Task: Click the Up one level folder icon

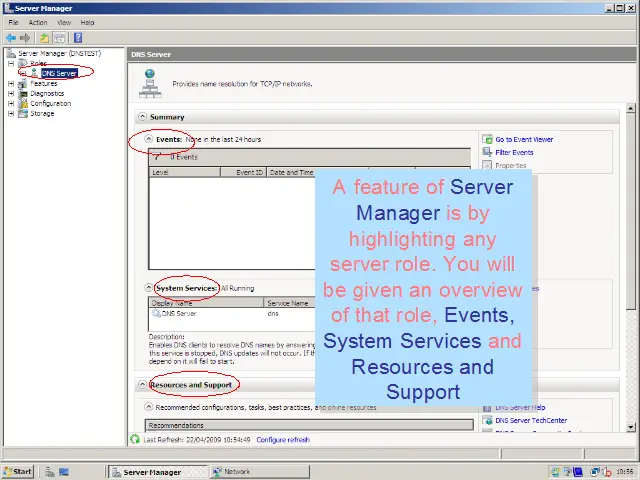Action: tap(44, 38)
